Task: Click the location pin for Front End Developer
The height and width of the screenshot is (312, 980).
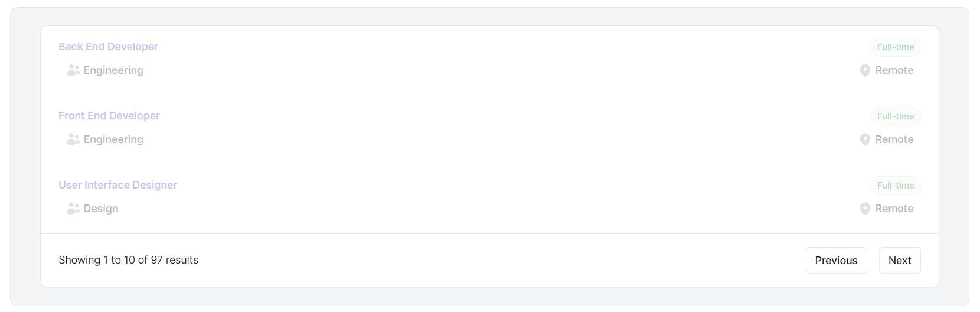Action: [865, 139]
